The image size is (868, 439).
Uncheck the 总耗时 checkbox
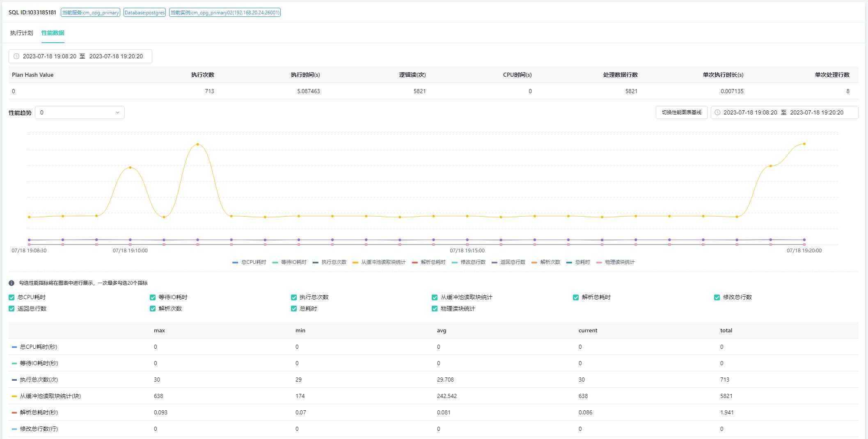click(x=294, y=309)
